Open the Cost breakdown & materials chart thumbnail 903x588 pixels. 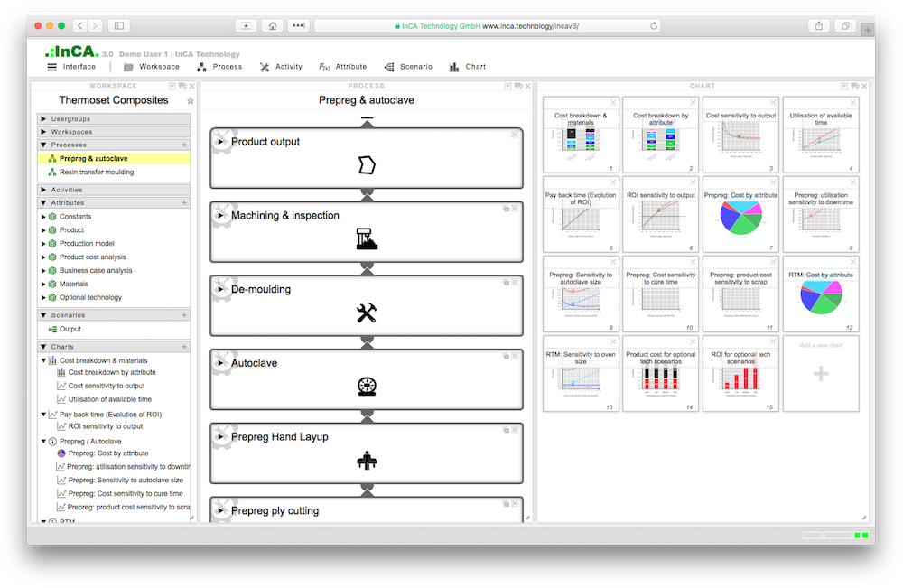coord(581,135)
